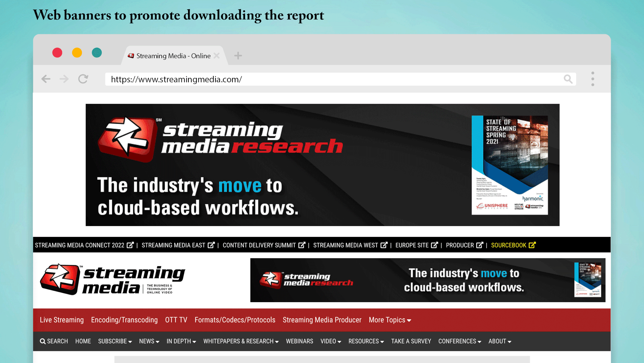The image size is (644, 363).
Task: Select the Webinars menu item
Action: [299, 341]
